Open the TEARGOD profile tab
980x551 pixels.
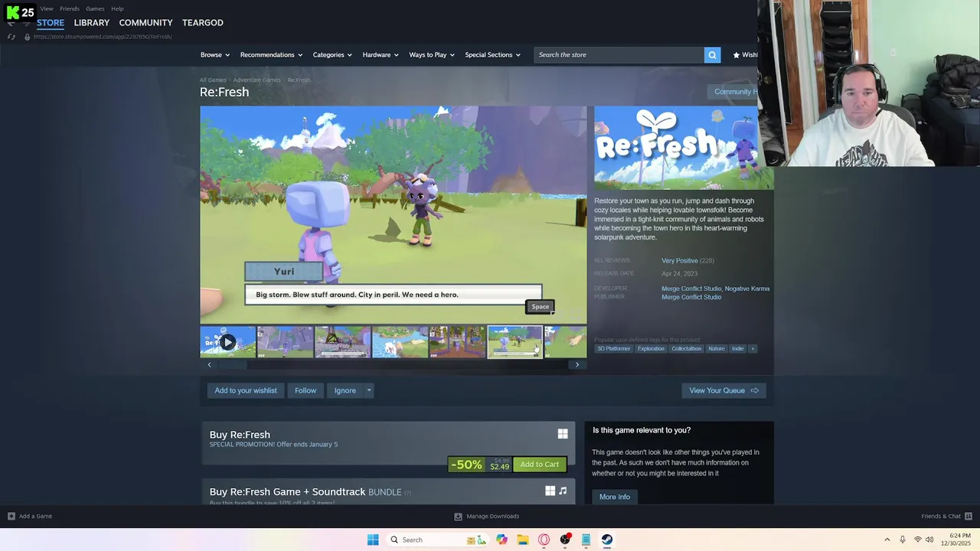(x=203, y=23)
